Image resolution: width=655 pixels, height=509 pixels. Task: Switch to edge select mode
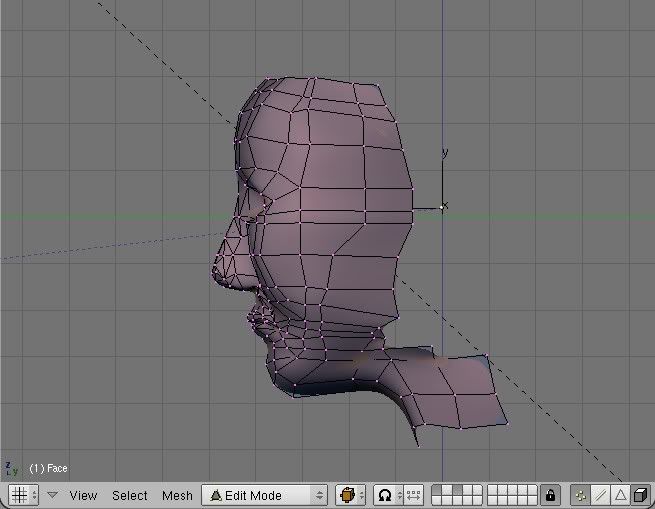click(600, 495)
